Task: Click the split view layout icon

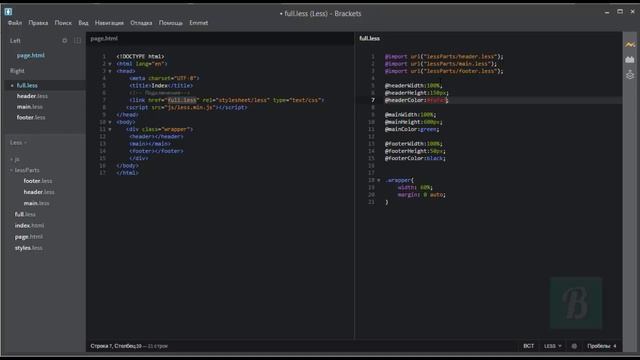Action: pyautogui.click(x=78, y=41)
